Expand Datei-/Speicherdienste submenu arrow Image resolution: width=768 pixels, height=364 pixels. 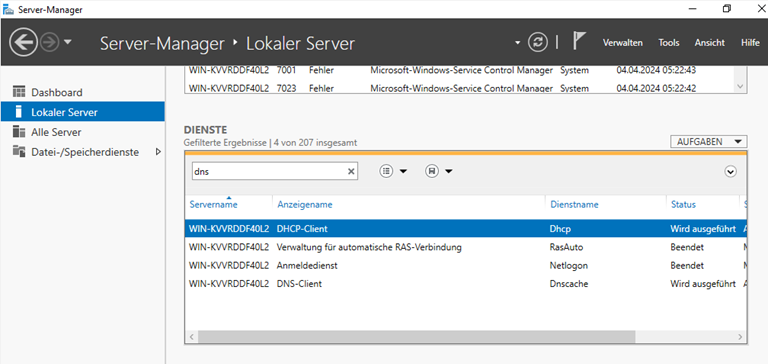tap(158, 152)
